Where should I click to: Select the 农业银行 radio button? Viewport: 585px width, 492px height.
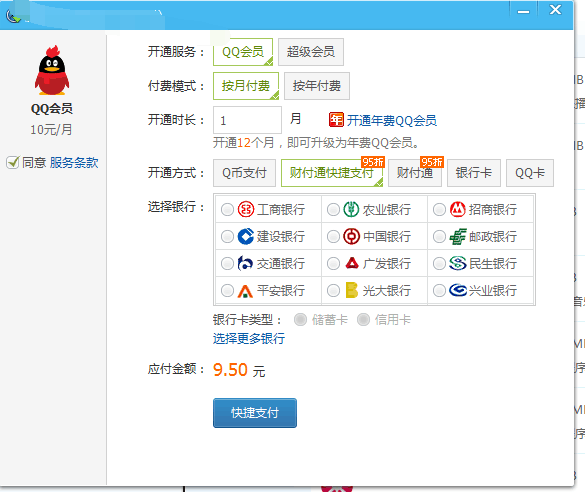click(x=333, y=209)
